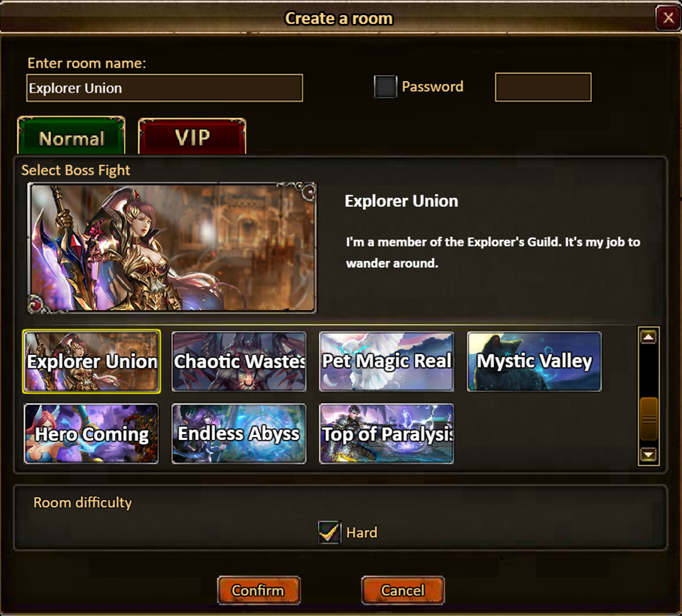
Task: Confirm the room creation
Action: 259,590
